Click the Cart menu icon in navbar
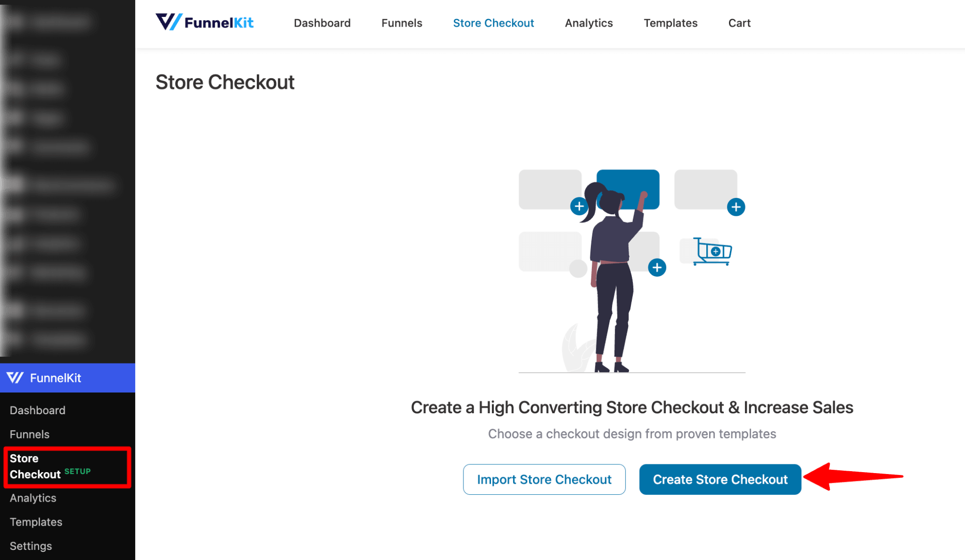 (x=740, y=23)
